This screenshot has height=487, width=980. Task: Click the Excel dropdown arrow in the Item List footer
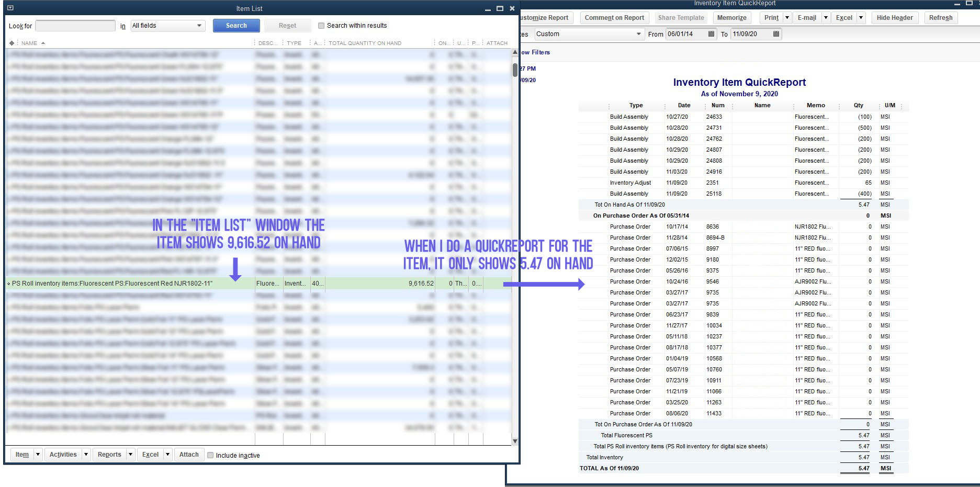click(166, 454)
